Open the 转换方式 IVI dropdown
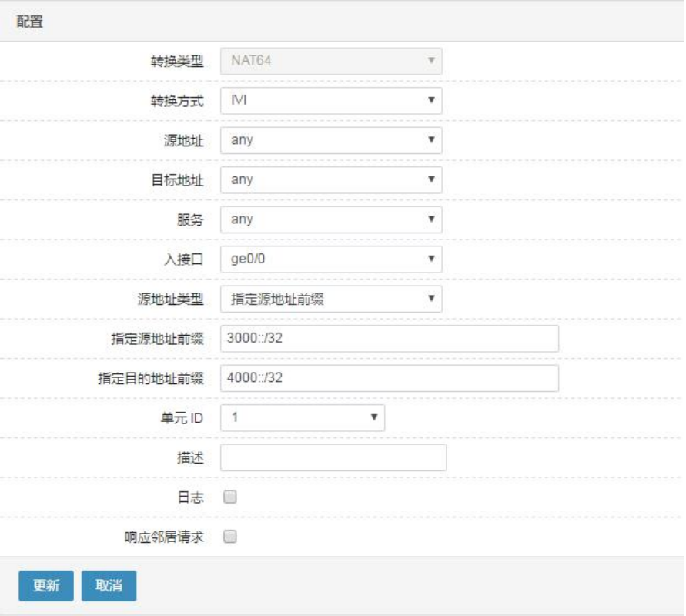 (331, 101)
